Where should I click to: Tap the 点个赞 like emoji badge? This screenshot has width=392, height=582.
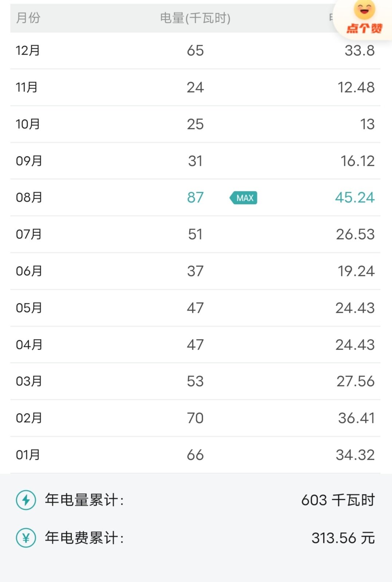click(x=364, y=19)
